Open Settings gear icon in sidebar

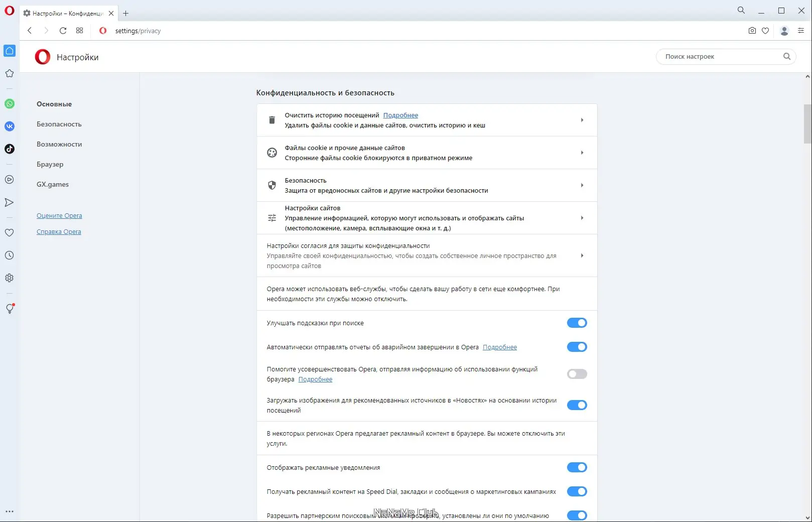pyautogui.click(x=10, y=278)
